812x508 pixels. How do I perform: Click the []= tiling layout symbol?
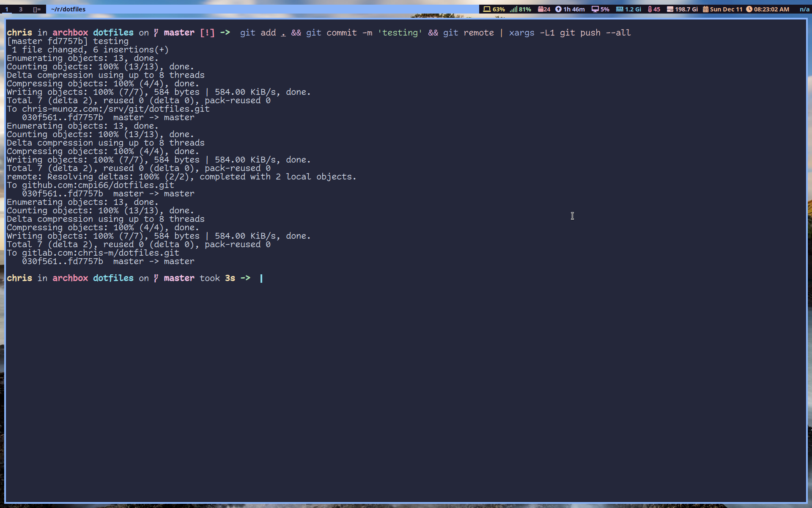(37, 9)
